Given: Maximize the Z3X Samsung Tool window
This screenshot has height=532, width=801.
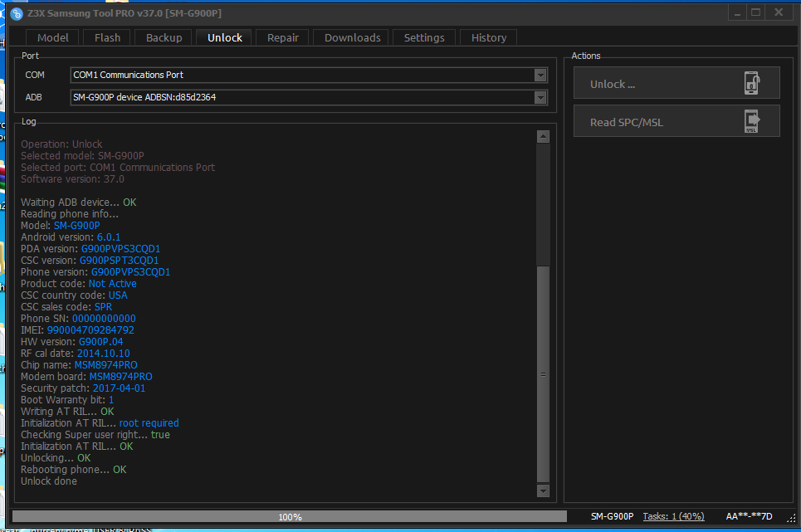Looking at the screenshot, I should coord(755,12).
